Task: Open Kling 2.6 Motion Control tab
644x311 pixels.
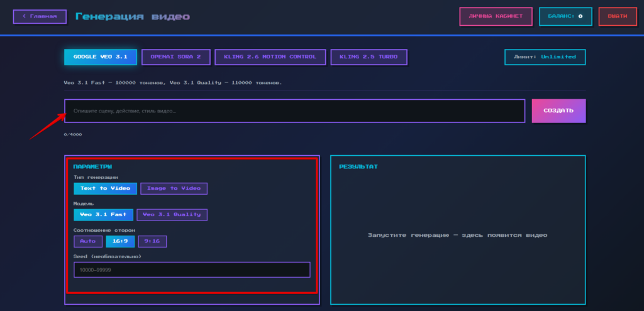Action: pos(270,57)
